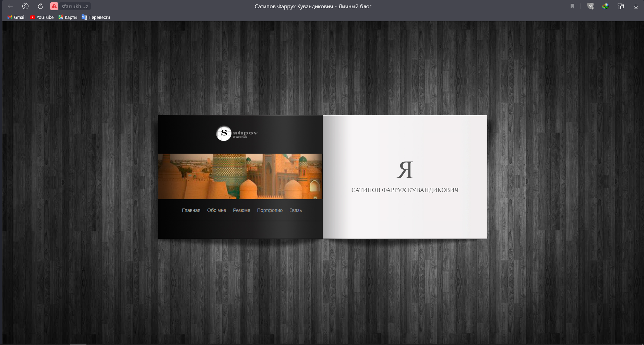The height and width of the screenshot is (345, 644).
Task: Click the sfarrukh.uz address field
Action: [75, 6]
